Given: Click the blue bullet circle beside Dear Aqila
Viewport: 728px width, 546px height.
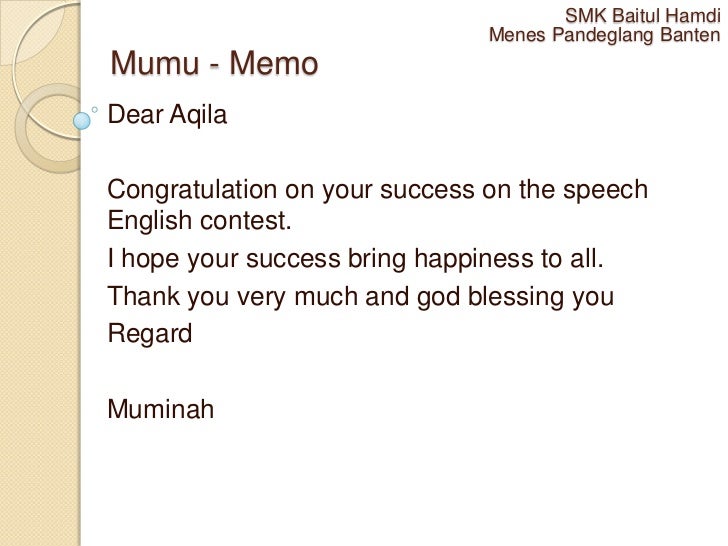Looking at the screenshot, I should [82, 121].
